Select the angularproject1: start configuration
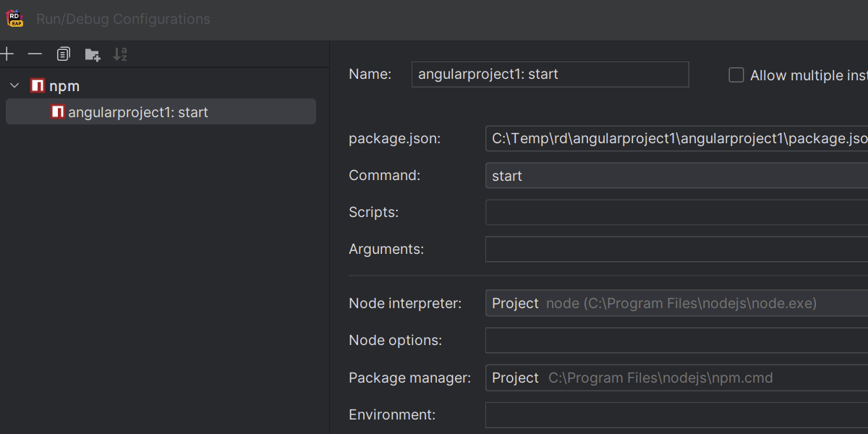The image size is (868, 434). pyautogui.click(x=137, y=112)
